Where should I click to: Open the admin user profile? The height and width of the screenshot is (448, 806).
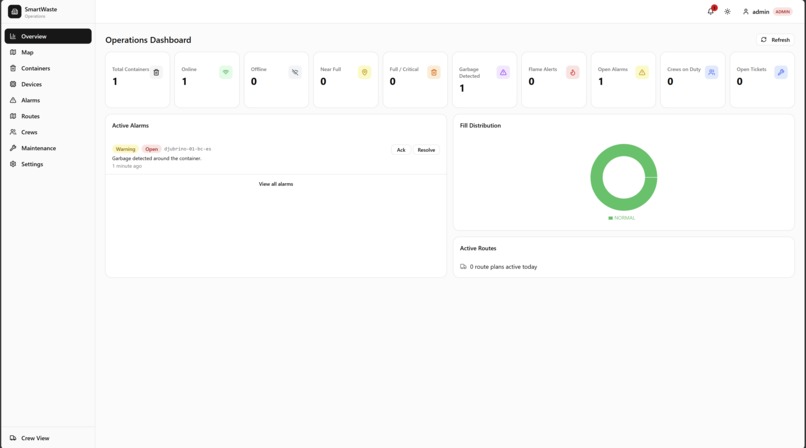pos(767,11)
